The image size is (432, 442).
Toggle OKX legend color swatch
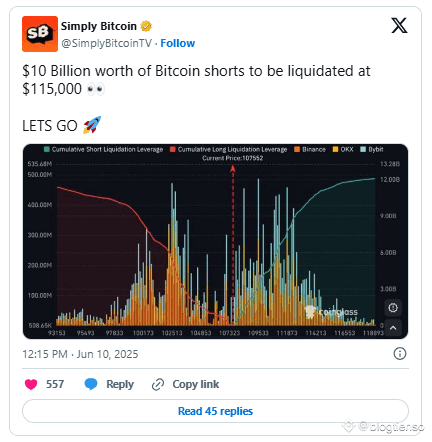click(x=335, y=149)
